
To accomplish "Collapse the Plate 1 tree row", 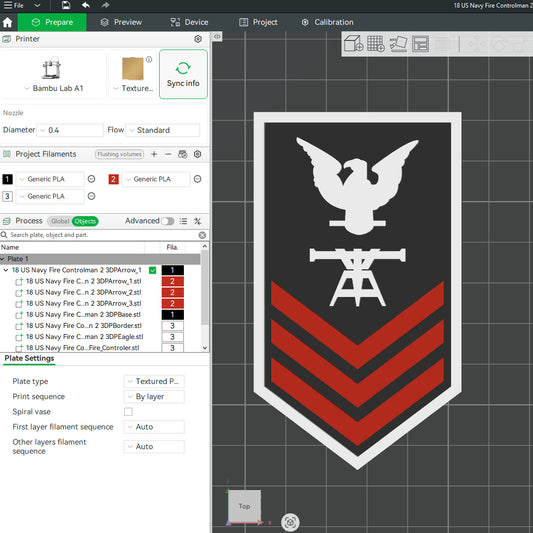I will click(3, 259).
